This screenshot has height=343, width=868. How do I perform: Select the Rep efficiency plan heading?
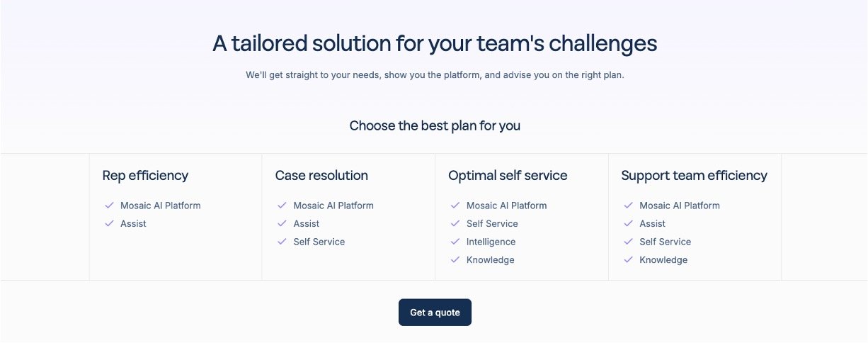(x=145, y=175)
